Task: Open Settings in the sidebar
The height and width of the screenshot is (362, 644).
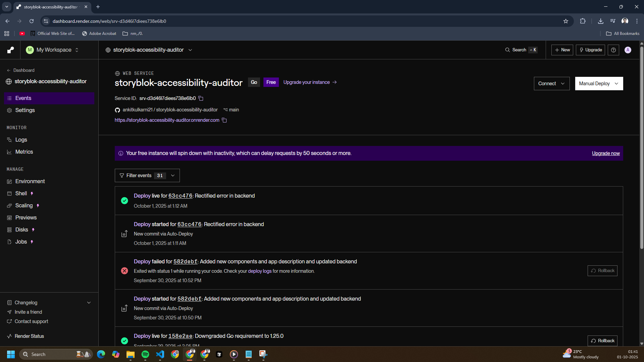Action: (x=49, y=110)
